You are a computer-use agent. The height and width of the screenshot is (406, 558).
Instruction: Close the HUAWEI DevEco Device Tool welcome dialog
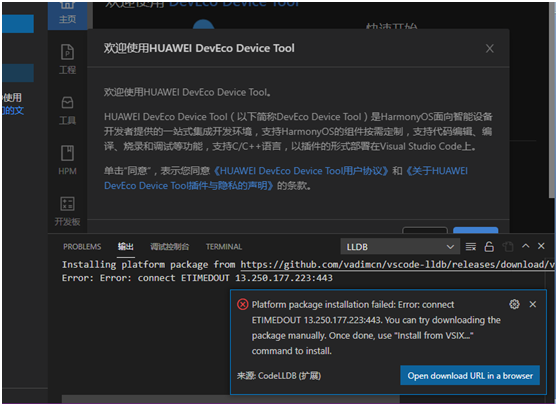490,48
